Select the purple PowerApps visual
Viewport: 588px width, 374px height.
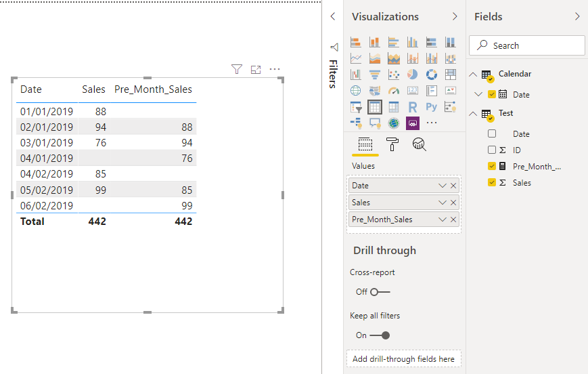coord(413,123)
